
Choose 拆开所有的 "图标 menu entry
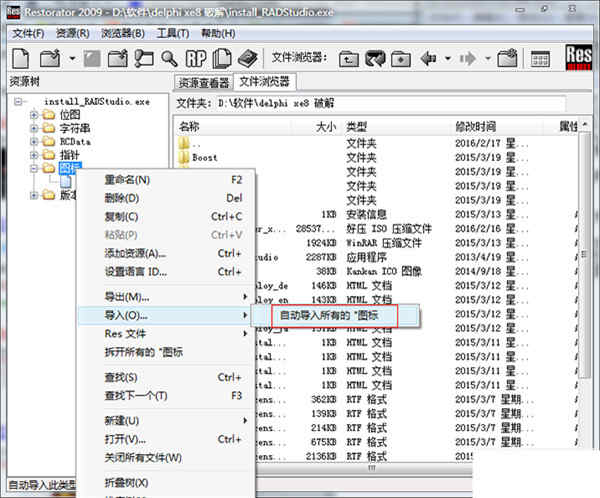tap(166, 352)
